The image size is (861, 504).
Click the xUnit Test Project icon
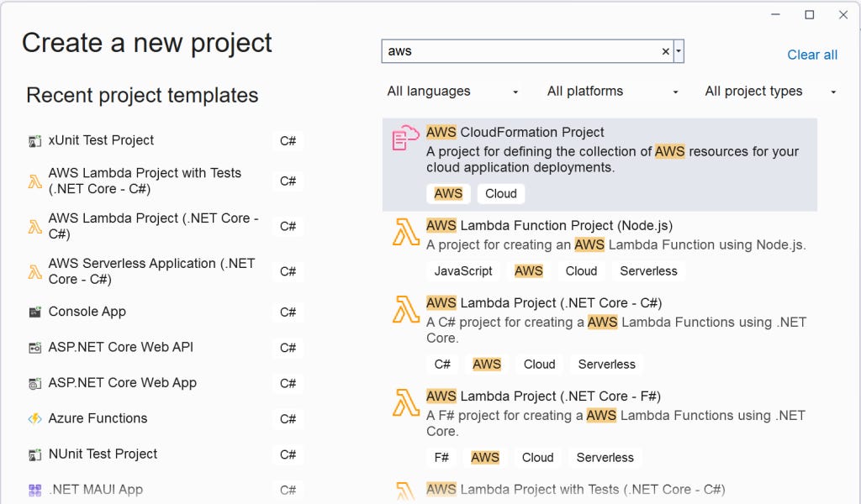click(x=36, y=140)
